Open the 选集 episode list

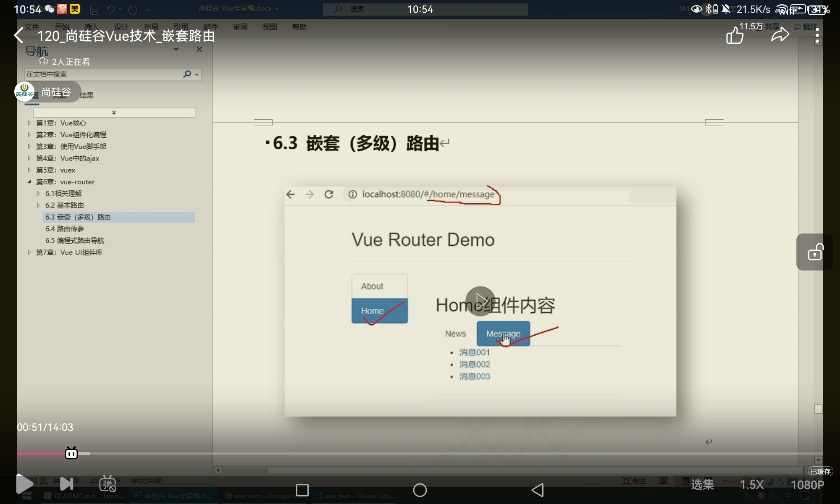702,485
